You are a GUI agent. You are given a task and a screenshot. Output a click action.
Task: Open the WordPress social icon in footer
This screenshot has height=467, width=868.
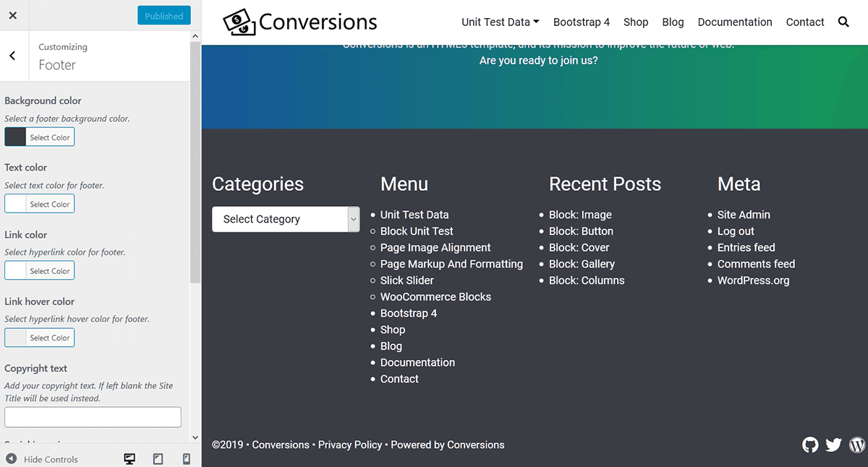pos(857,445)
